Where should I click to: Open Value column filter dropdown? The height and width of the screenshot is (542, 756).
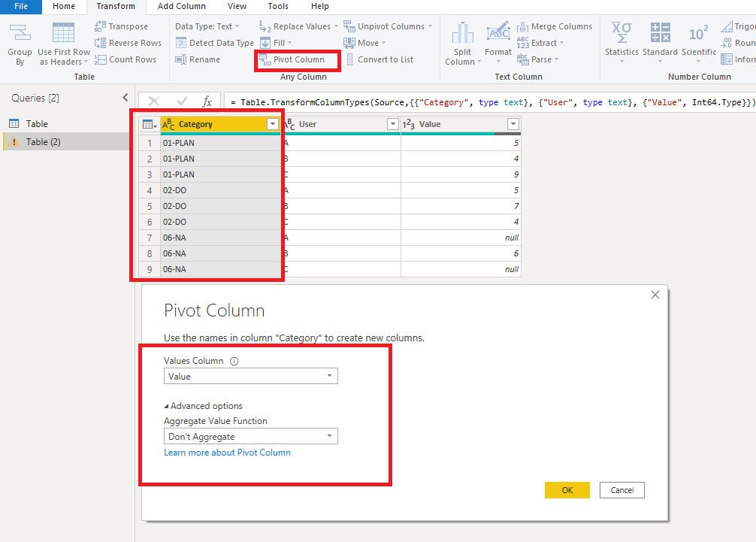[513, 124]
